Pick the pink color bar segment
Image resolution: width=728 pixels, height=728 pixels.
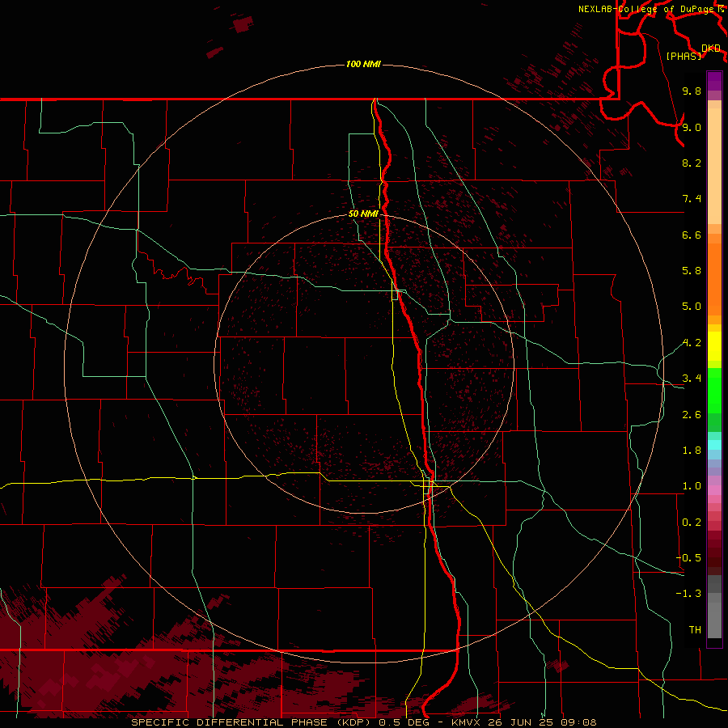tap(714, 490)
